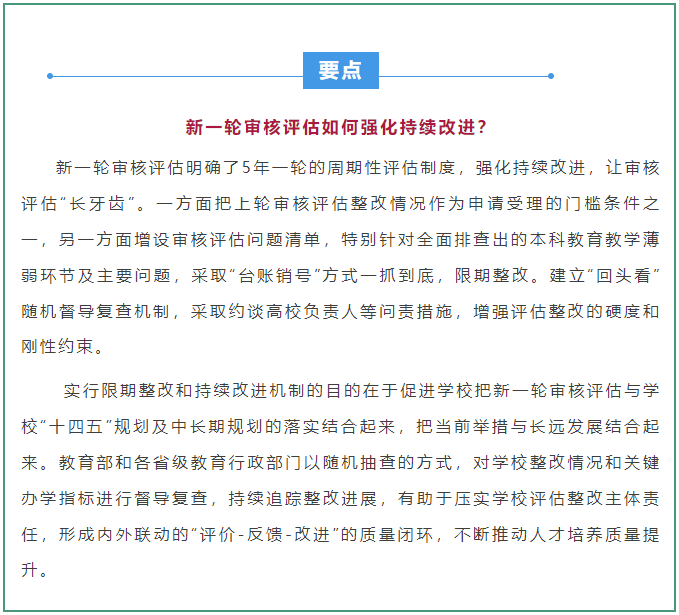The image size is (679, 615).
Task: Click the blue 要点 badge
Action: (340, 71)
